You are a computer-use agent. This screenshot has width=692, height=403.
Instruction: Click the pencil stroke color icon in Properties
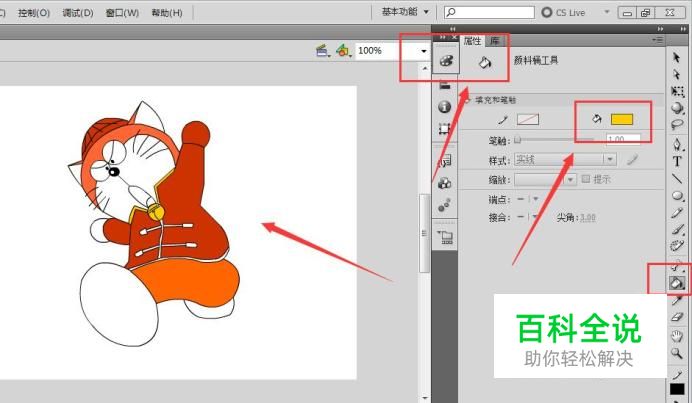503,119
